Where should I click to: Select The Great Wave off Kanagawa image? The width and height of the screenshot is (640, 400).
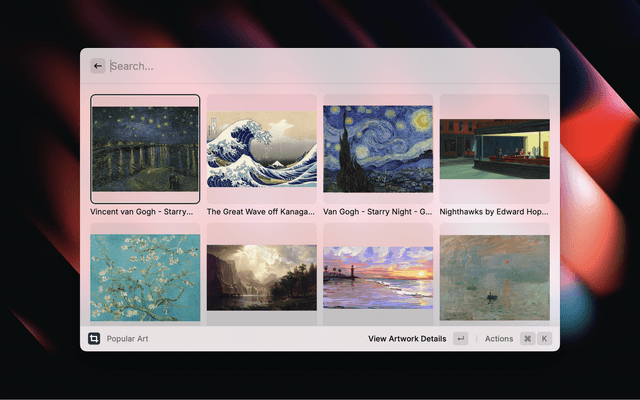[261, 149]
